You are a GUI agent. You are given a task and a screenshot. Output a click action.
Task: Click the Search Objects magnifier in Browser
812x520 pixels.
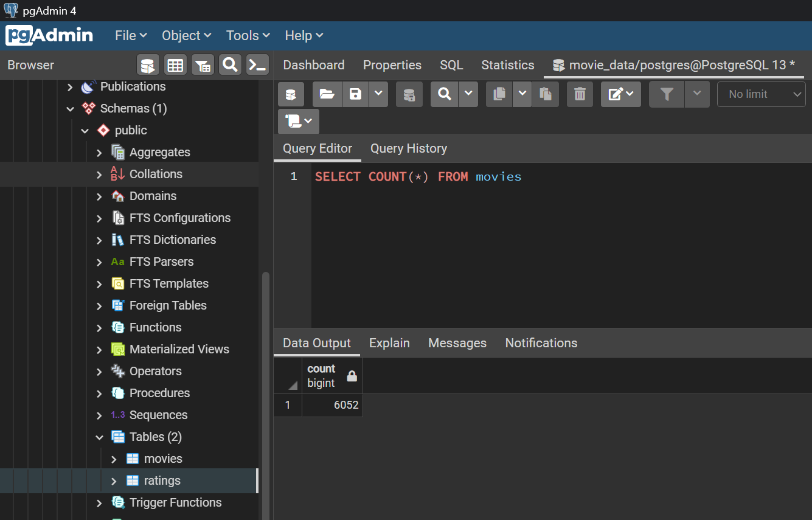(x=230, y=65)
